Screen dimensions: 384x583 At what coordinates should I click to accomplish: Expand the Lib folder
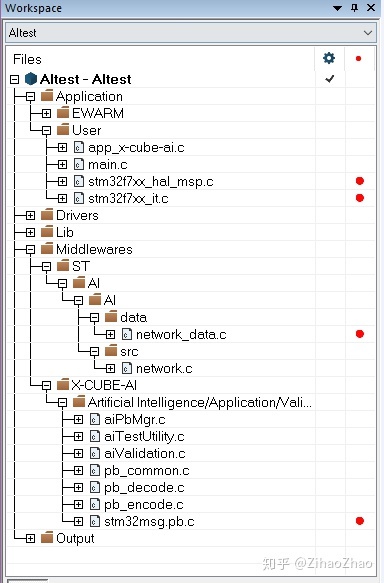(x=30, y=232)
